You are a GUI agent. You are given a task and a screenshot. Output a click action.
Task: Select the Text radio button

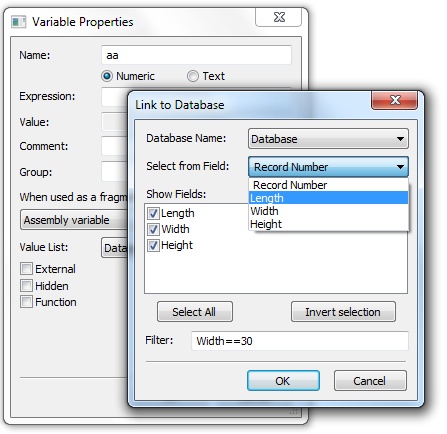193,76
